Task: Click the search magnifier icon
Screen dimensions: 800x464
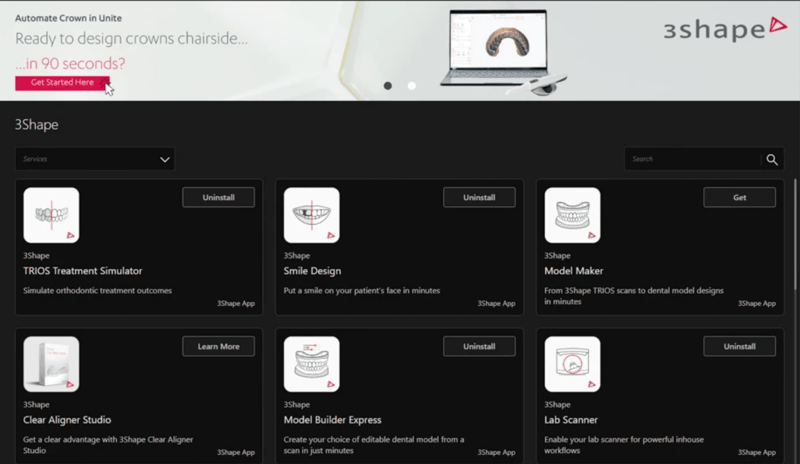Action: tap(772, 159)
